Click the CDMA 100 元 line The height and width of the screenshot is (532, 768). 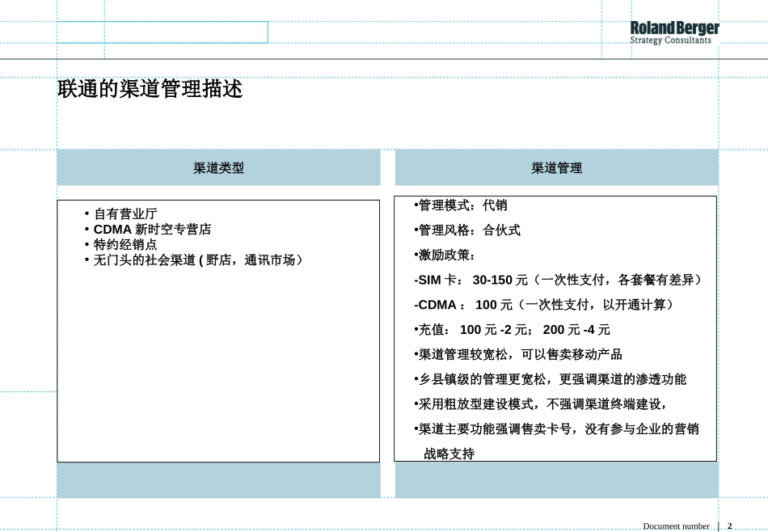pos(544,305)
